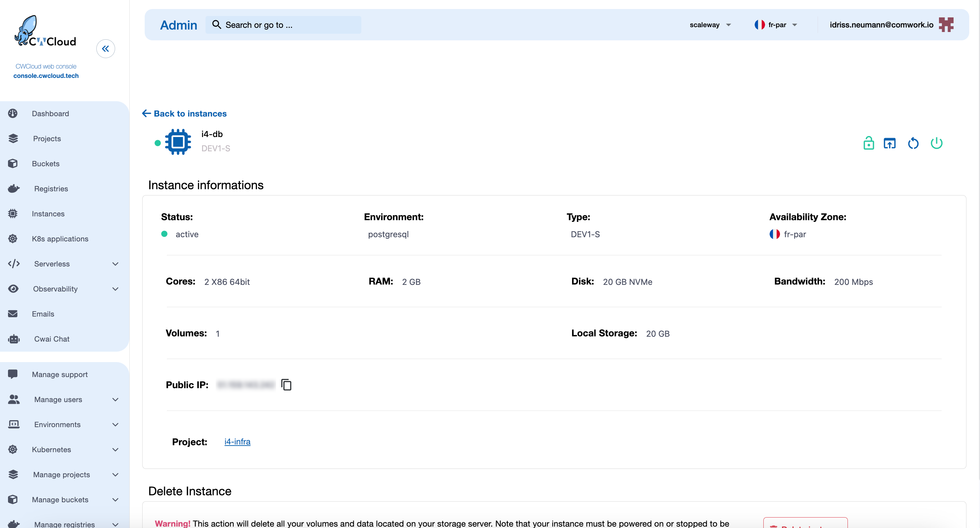Click the Manage buckets cube icon
Image resolution: width=980 pixels, height=528 pixels.
click(13, 499)
